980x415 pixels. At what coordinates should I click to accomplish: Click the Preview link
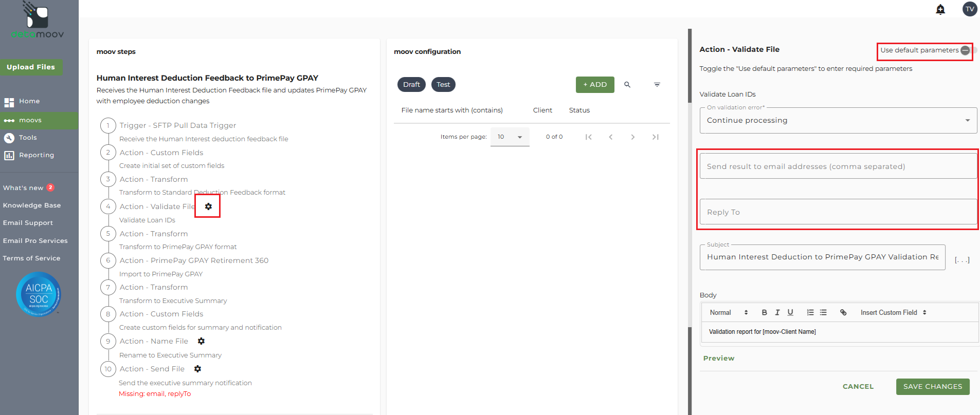(719, 359)
